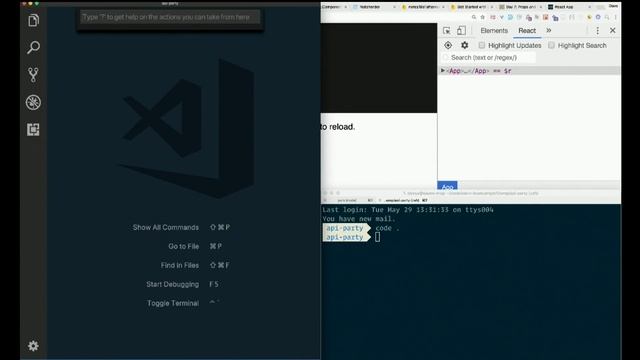Switch to the React tab in DevTools
The image size is (640, 360).
point(527,31)
